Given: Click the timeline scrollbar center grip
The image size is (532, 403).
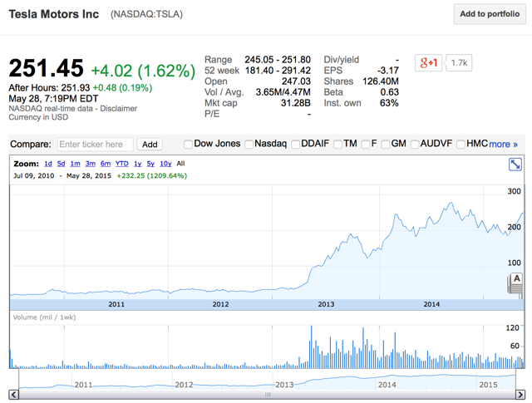Looking at the screenshot, I should point(268,395).
